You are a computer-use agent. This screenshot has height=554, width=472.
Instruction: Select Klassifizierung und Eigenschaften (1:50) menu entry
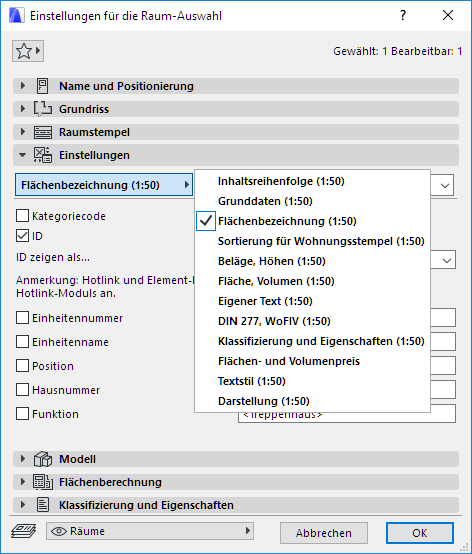[312, 341]
